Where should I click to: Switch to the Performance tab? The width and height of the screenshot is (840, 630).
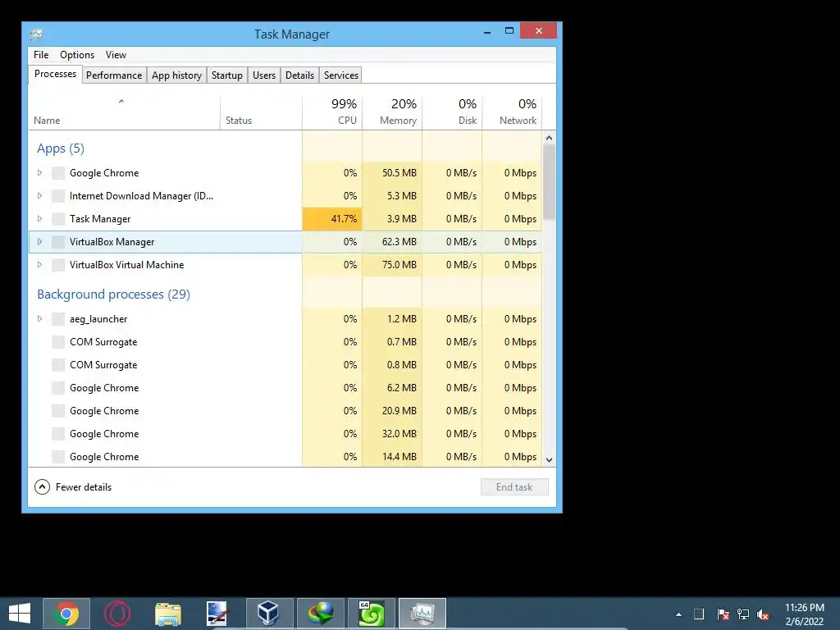coord(114,75)
